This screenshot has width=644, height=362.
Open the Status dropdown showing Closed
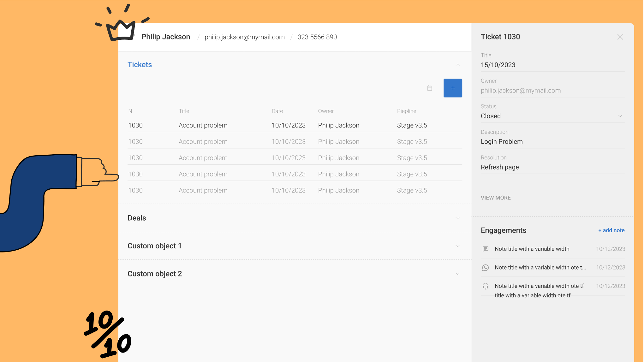coord(621,116)
